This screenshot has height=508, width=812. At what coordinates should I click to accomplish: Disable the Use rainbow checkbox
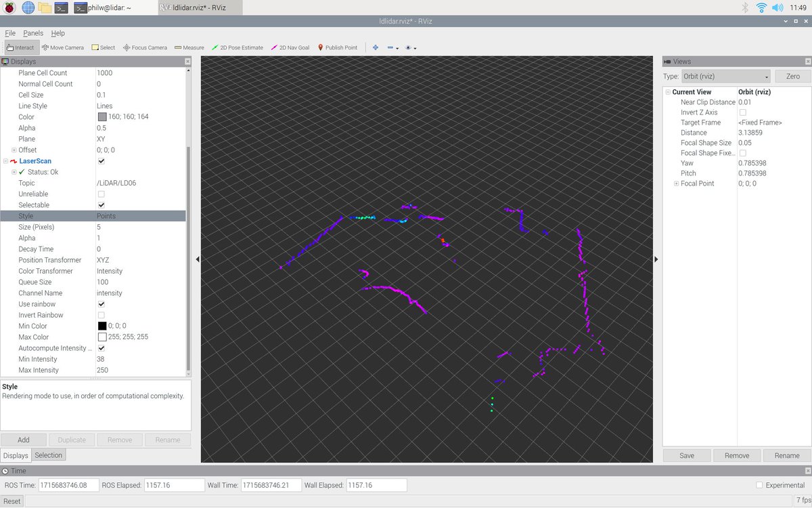point(101,304)
